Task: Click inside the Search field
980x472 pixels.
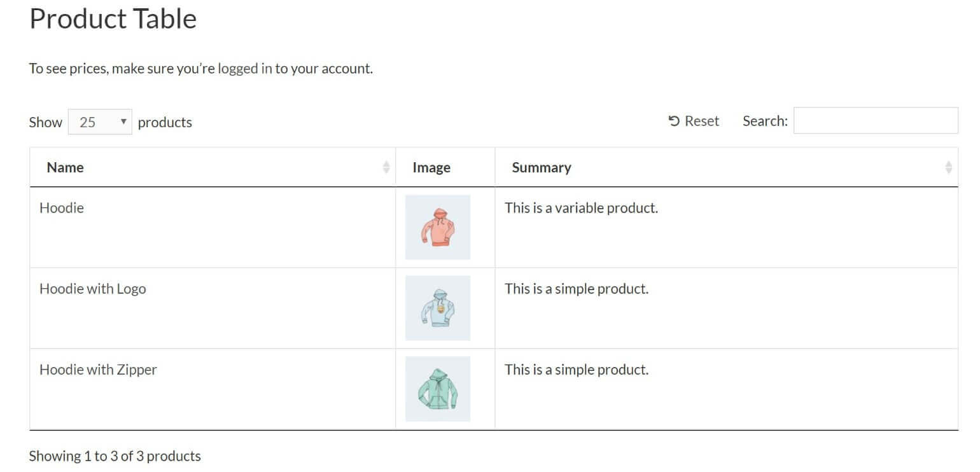Action: [875, 120]
